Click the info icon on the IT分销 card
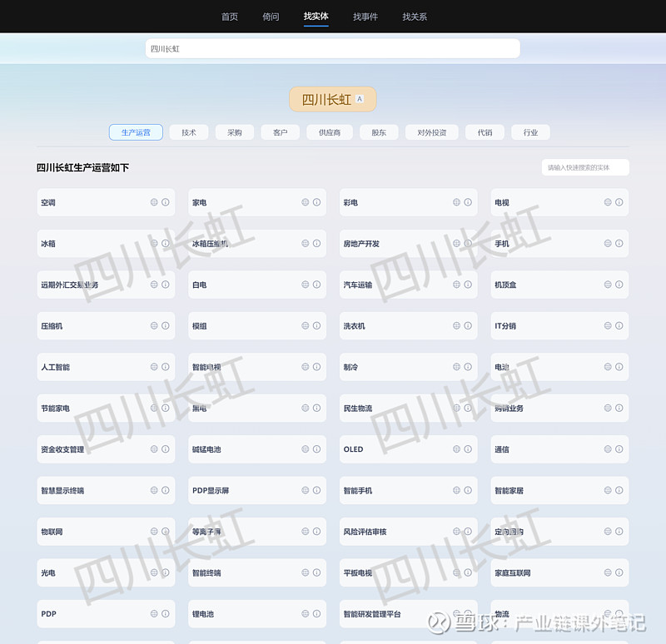Viewport: 666px width, 644px height. coord(619,325)
